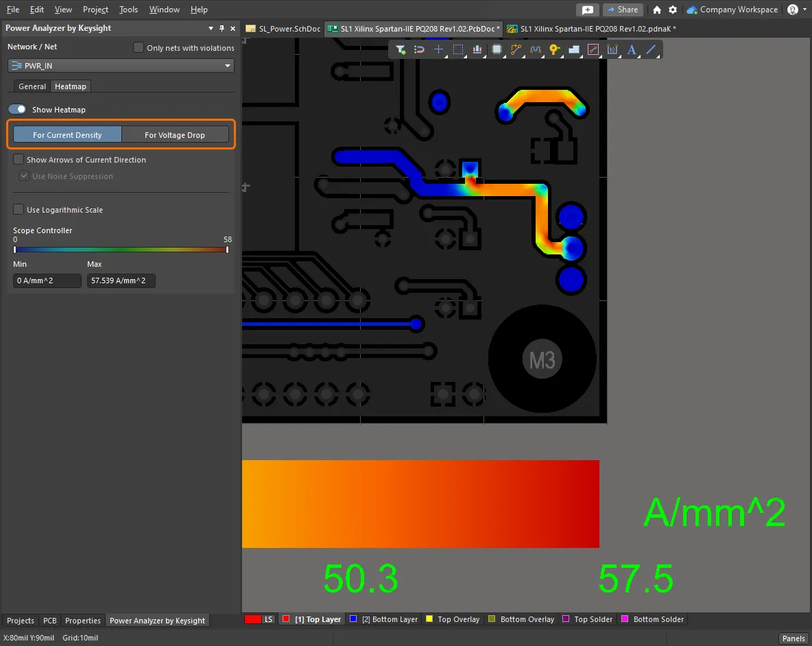Click the Share button
Viewport: 812px width, 646px height.
(621, 10)
